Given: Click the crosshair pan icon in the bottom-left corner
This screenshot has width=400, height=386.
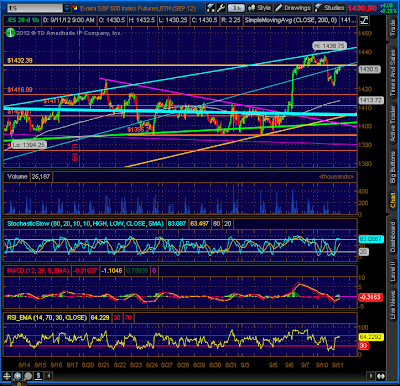Looking at the screenshot, I should pos(7,376).
